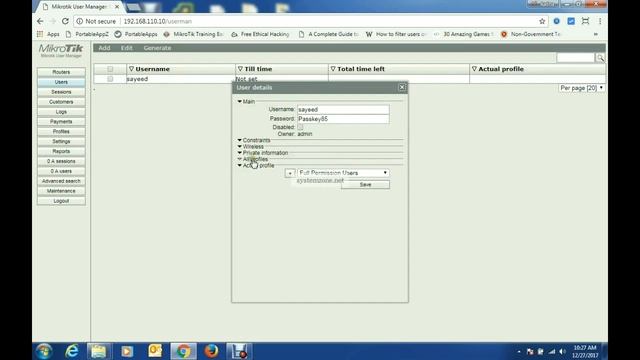Click the search magnifier icon

(x=600, y=58)
